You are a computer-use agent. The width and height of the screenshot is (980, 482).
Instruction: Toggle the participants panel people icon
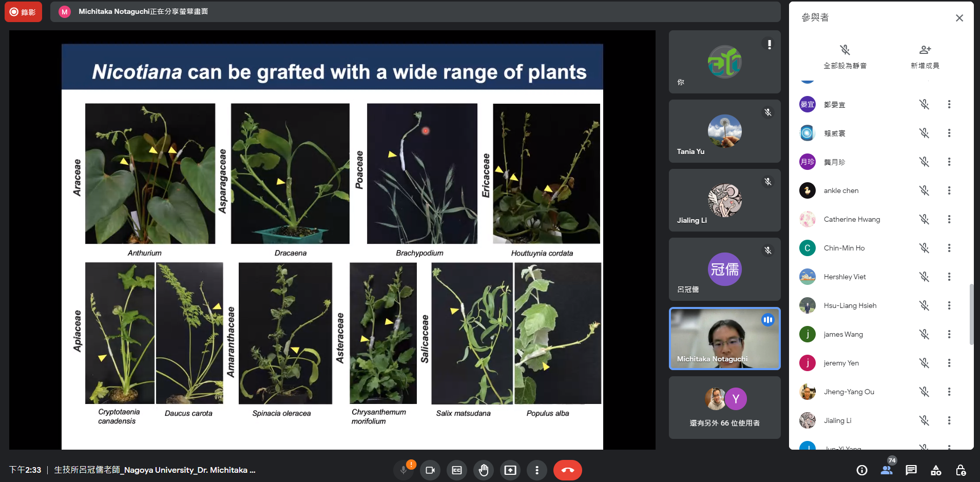point(887,470)
